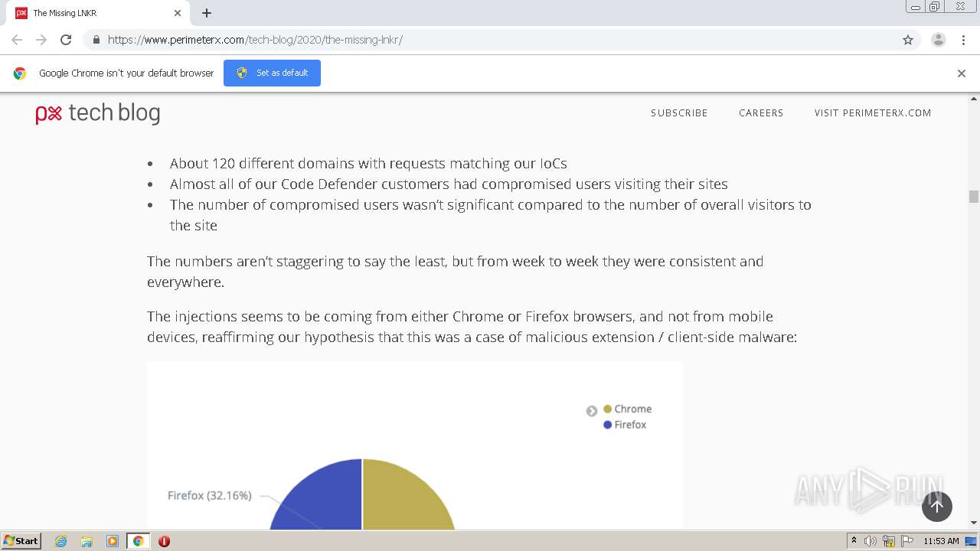Select The Missing LNKR browser tab

click(x=92, y=13)
